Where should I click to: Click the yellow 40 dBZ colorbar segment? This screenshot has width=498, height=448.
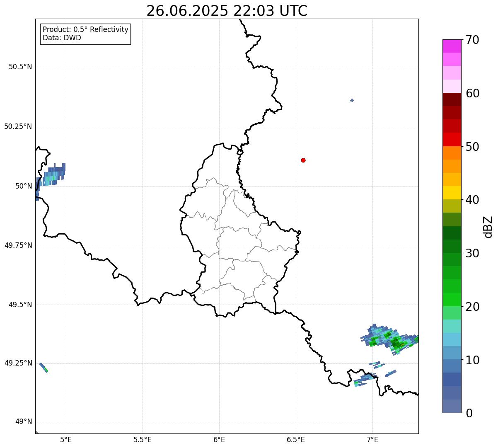452,193
